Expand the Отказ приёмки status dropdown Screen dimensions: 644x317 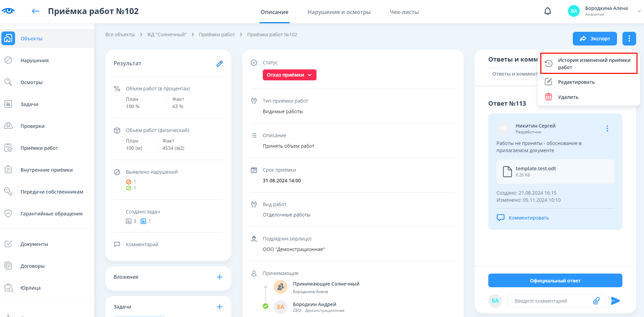click(x=289, y=75)
